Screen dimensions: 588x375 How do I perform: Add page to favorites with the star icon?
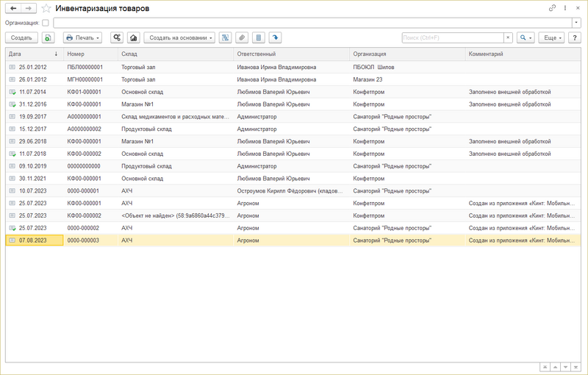(x=46, y=8)
